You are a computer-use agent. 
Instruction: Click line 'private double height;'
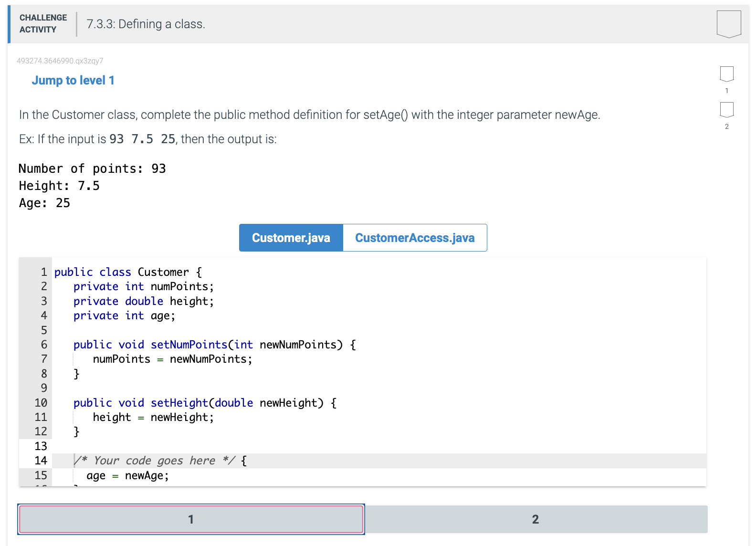tap(144, 301)
